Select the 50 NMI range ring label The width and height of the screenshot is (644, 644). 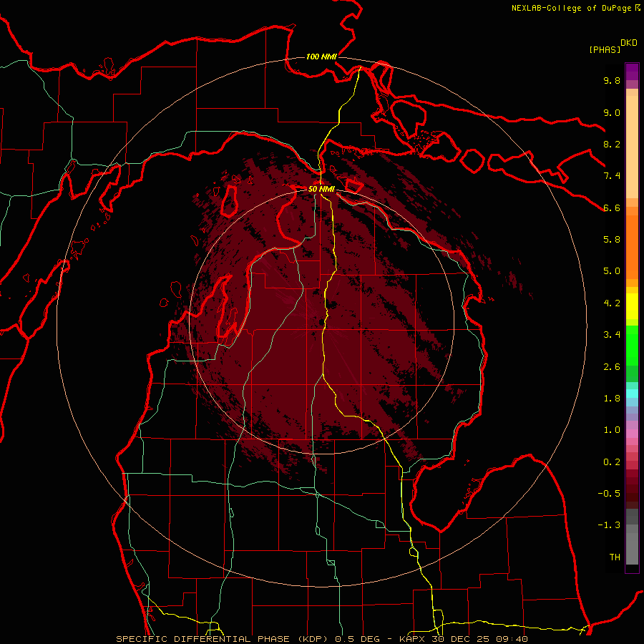click(x=321, y=189)
